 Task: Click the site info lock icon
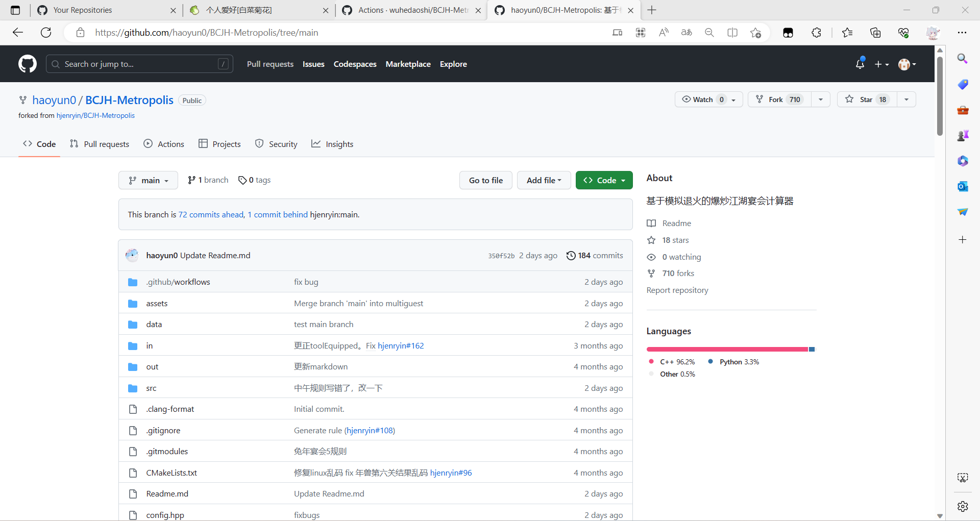coord(80,33)
